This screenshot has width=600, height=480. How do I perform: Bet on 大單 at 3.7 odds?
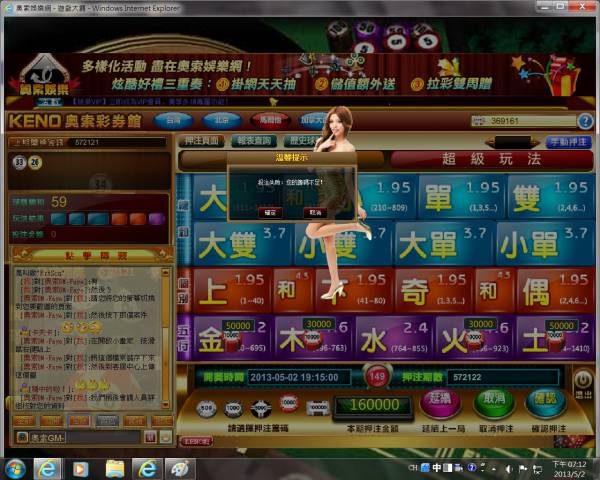point(445,244)
